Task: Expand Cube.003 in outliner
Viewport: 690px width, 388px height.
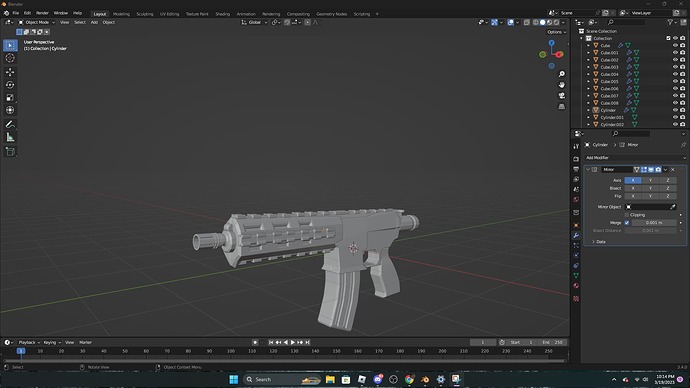Action: (x=588, y=67)
